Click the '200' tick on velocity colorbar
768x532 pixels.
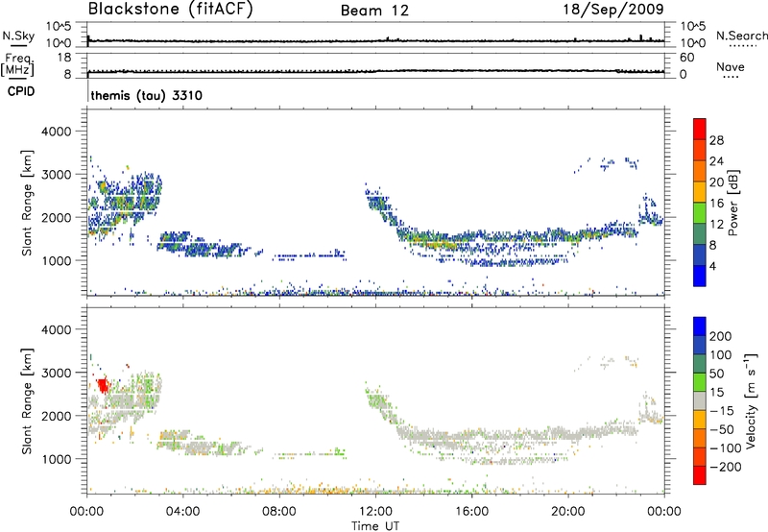pyautogui.click(x=721, y=336)
